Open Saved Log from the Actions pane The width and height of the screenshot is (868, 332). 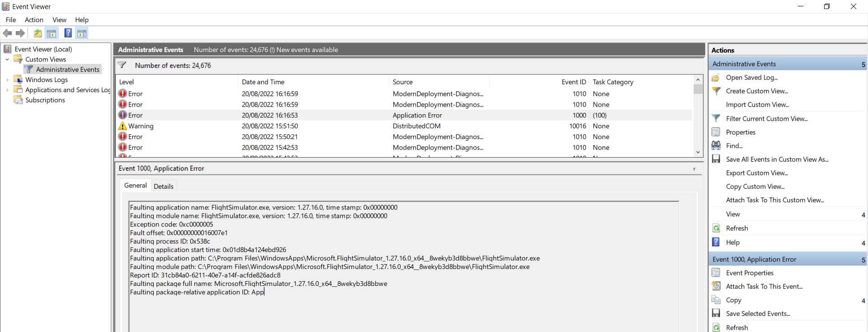[751, 78]
